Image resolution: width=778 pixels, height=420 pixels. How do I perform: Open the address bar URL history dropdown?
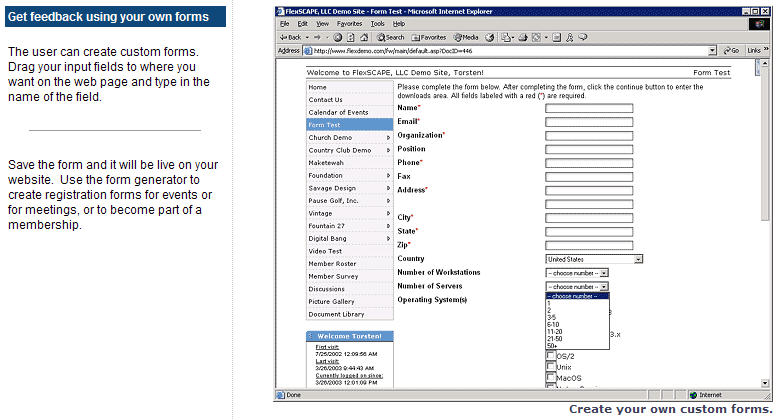point(713,51)
